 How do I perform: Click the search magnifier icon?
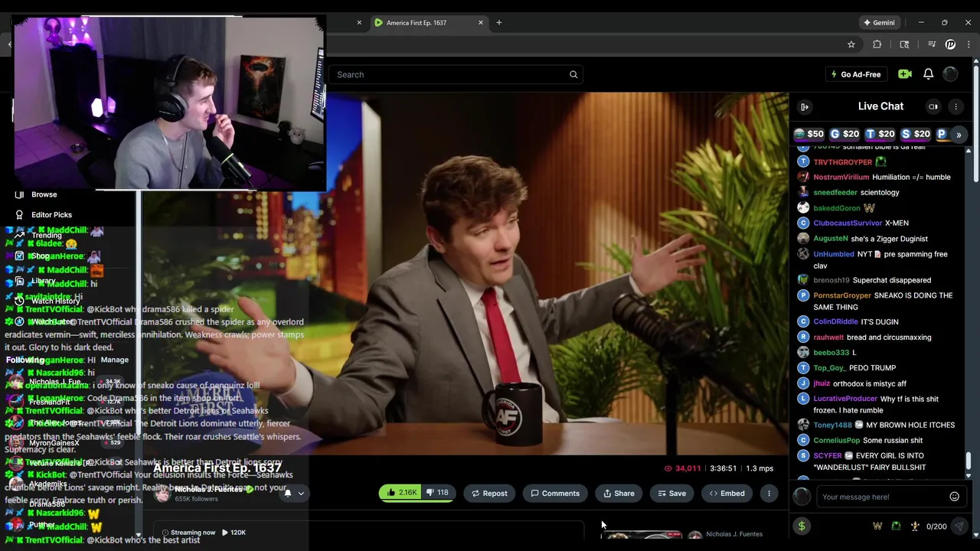point(573,74)
